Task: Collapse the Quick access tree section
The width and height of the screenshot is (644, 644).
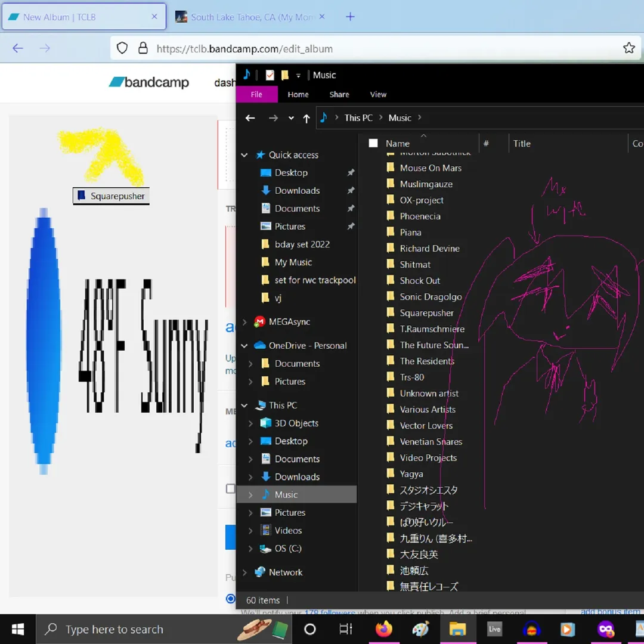Action: 244,155
